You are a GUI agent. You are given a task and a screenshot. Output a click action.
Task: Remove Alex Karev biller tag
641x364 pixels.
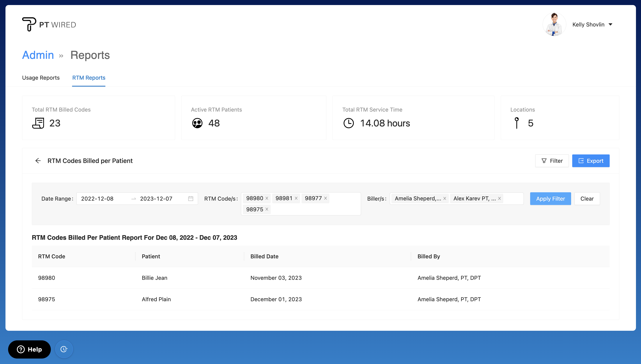click(499, 198)
